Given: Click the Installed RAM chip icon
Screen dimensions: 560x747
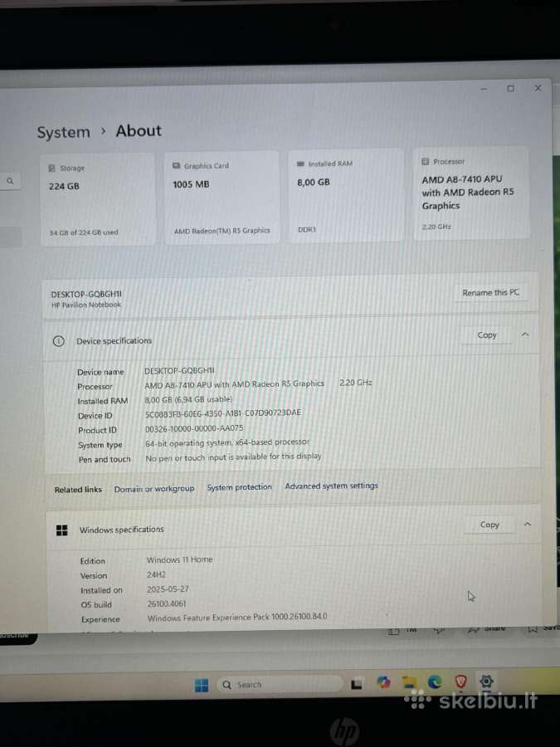Looking at the screenshot, I should coord(300,164).
